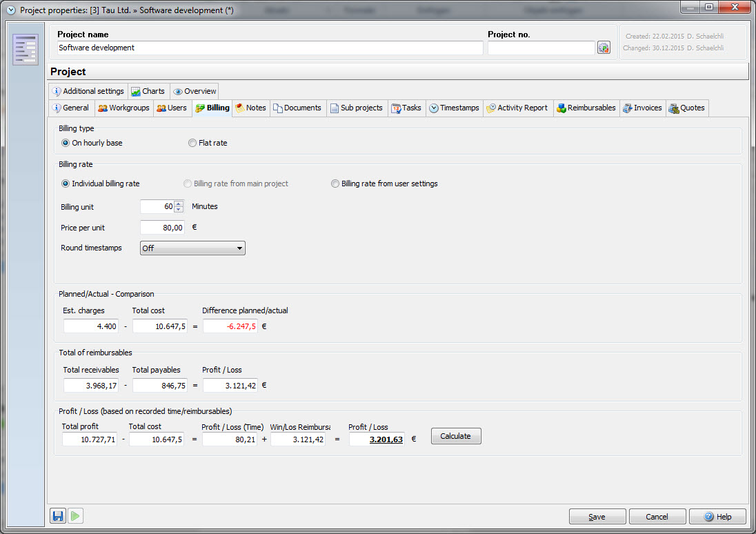Click the blue floppy disk save icon
This screenshot has height=534, width=756.
pos(58,516)
